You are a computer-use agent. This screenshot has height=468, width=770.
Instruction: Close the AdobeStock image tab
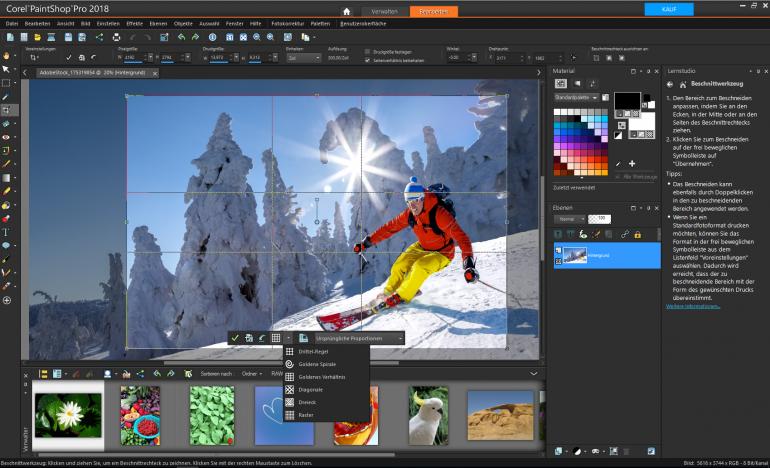155,74
